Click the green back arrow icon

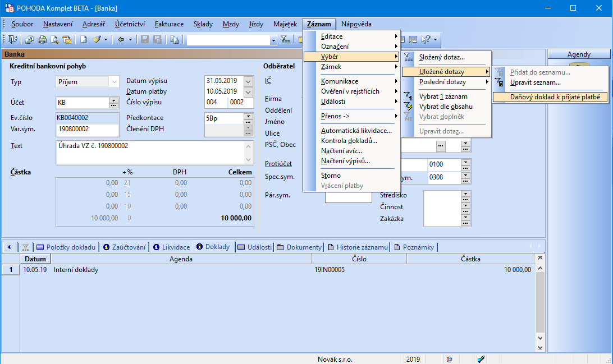coord(121,39)
